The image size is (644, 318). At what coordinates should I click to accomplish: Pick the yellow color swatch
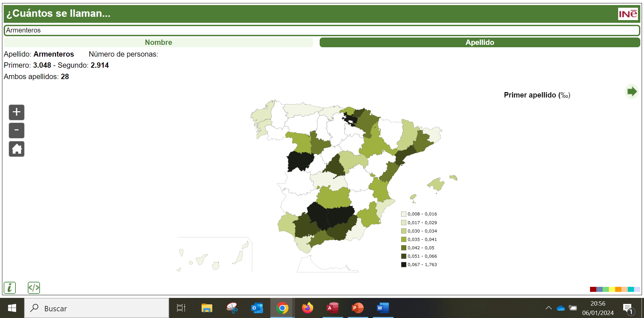tap(612, 289)
